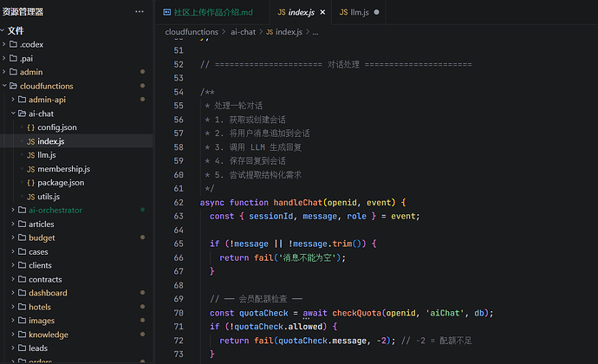Click the folder icon of admin-api
This screenshot has height=364, width=598.
tap(23, 100)
